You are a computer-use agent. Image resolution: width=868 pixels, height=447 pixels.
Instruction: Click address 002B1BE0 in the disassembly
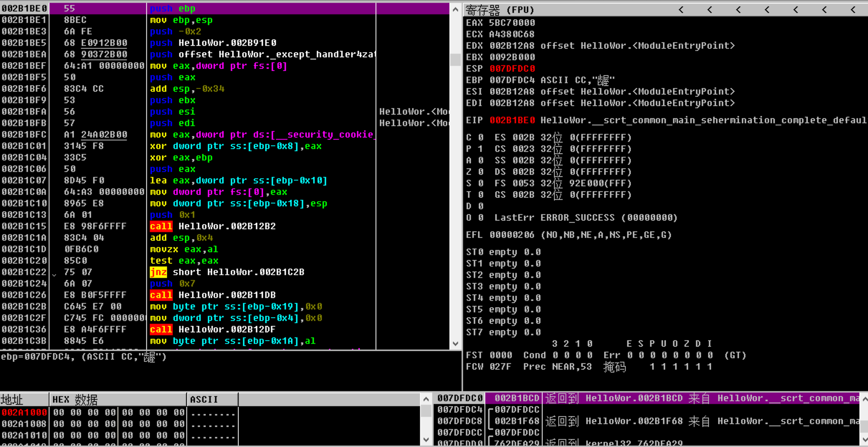click(24, 9)
